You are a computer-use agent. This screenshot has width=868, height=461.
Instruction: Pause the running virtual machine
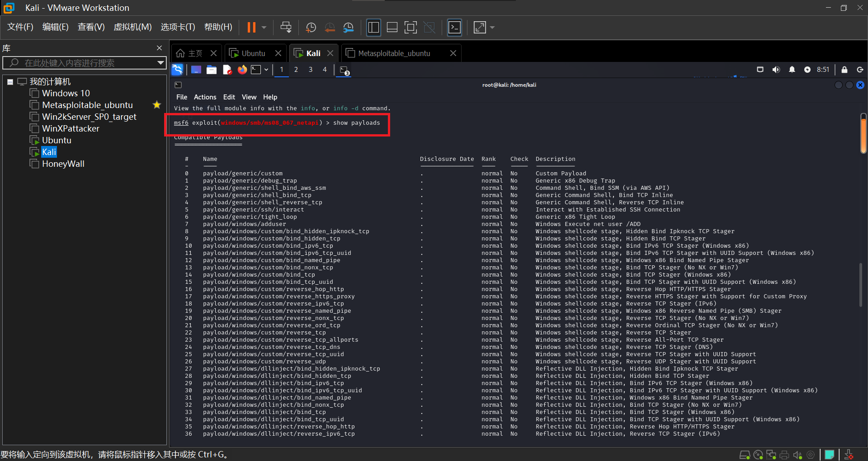pos(251,28)
